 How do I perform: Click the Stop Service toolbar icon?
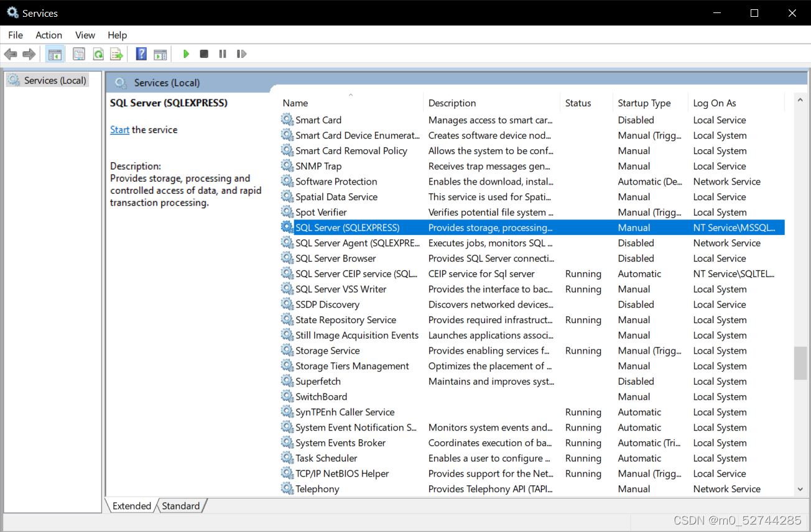(x=204, y=53)
